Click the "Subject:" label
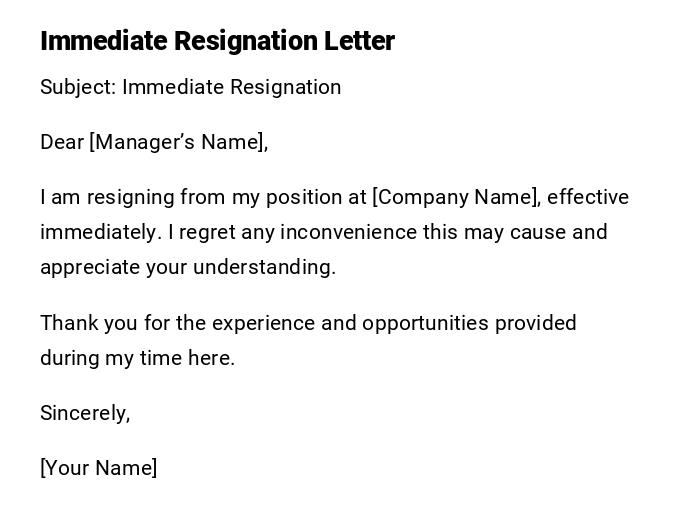The height and width of the screenshot is (530, 700). (x=77, y=87)
